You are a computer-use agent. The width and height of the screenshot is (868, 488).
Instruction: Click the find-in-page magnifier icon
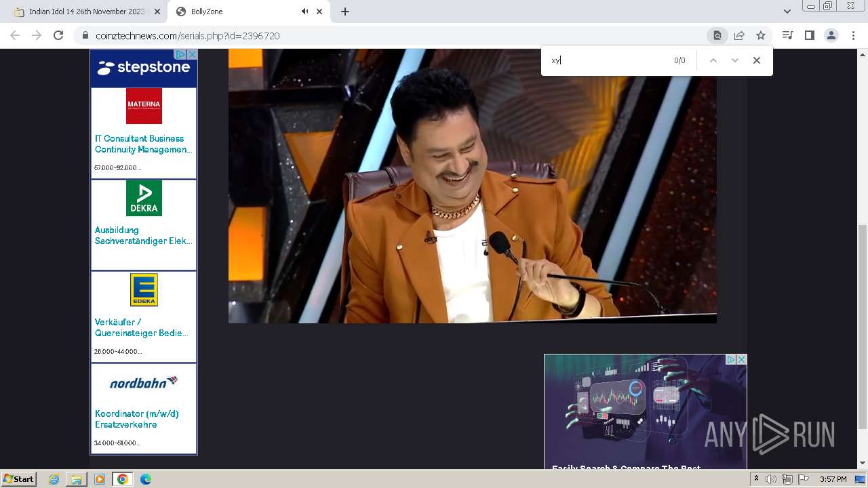click(717, 35)
